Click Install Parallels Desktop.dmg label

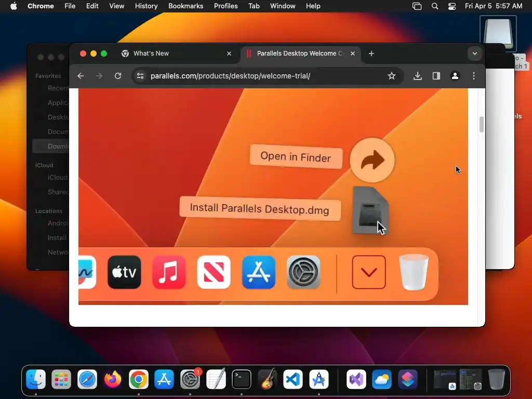(260, 208)
